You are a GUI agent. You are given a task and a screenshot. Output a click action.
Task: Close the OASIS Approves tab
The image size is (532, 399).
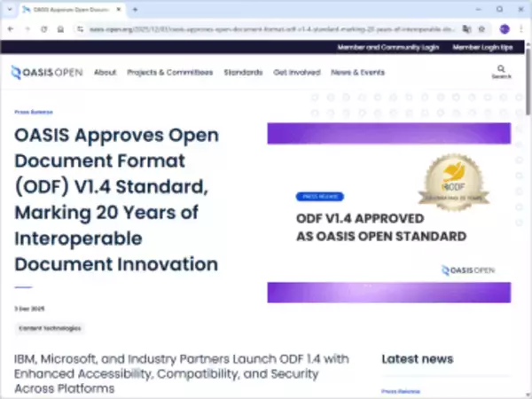point(119,10)
